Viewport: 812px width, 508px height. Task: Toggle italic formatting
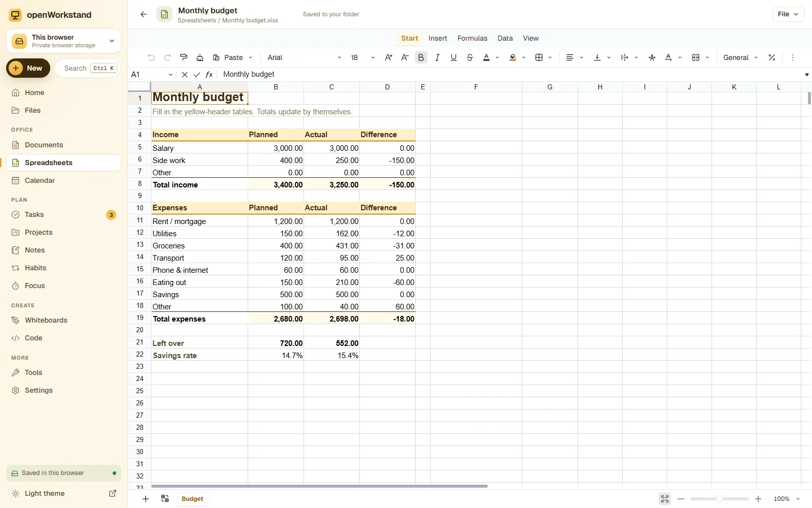[x=437, y=57]
